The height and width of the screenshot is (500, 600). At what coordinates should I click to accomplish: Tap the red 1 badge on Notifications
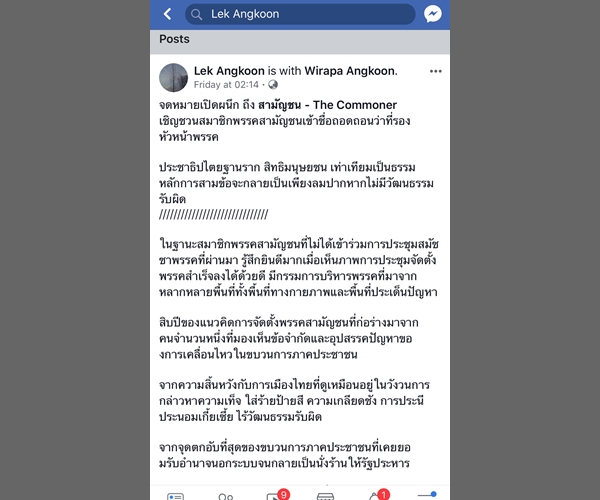pos(383,495)
